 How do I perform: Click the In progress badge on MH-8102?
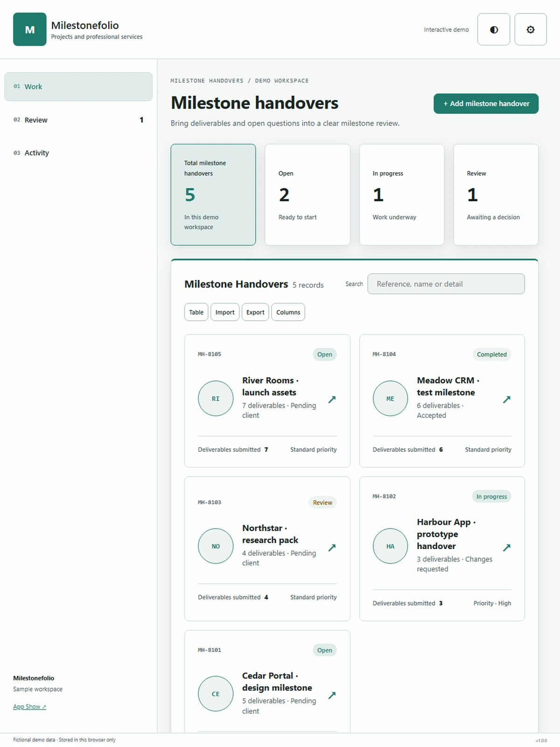(x=491, y=496)
